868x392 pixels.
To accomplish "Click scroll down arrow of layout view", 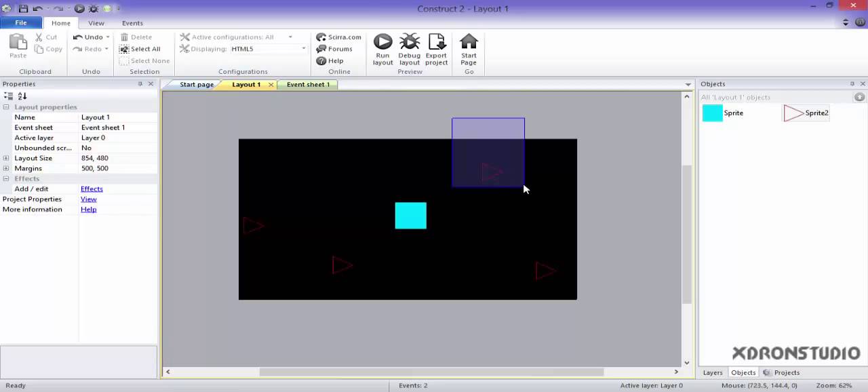I will [x=686, y=363].
